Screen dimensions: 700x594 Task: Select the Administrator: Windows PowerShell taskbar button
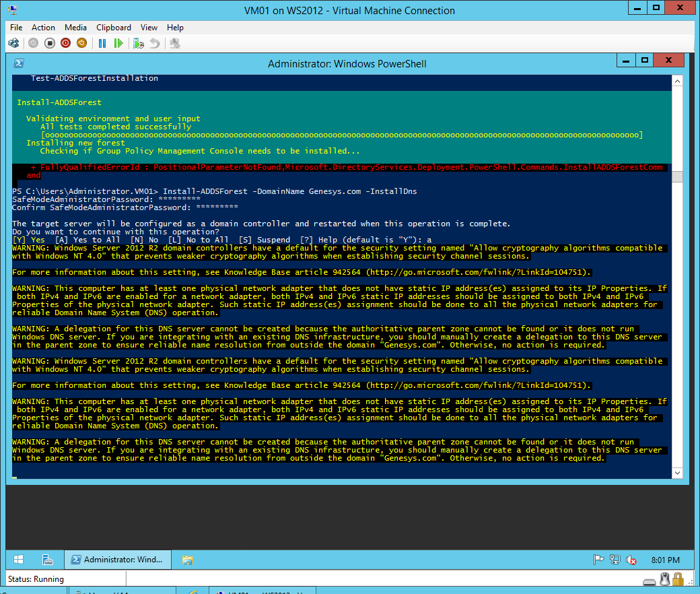coord(118,560)
